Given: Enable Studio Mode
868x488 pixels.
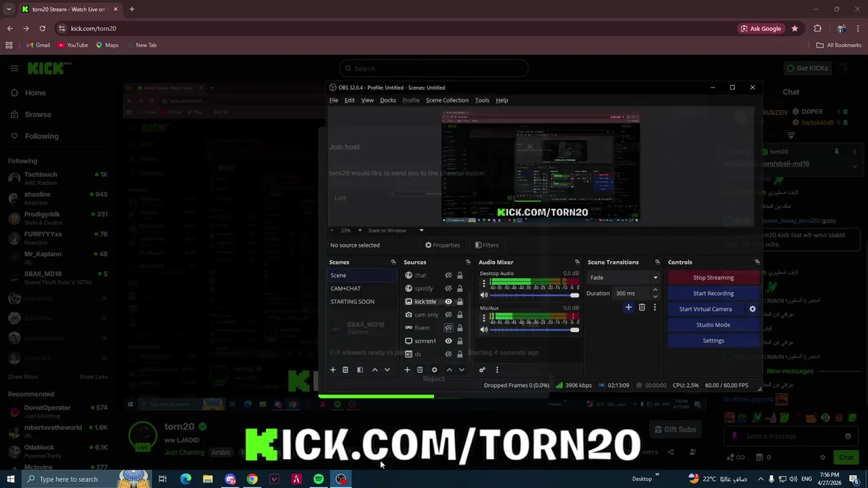Looking at the screenshot, I should (713, 325).
